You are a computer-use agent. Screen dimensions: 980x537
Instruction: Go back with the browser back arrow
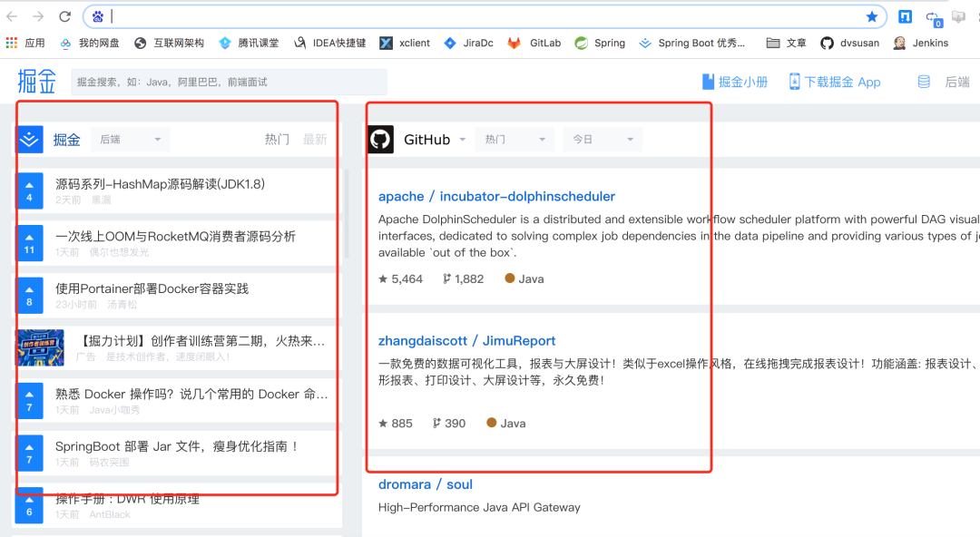[x=11, y=17]
